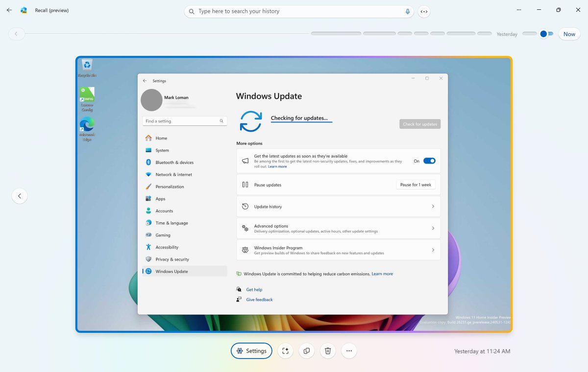
Task: Click Settings button below snapshot
Action: (251, 350)
